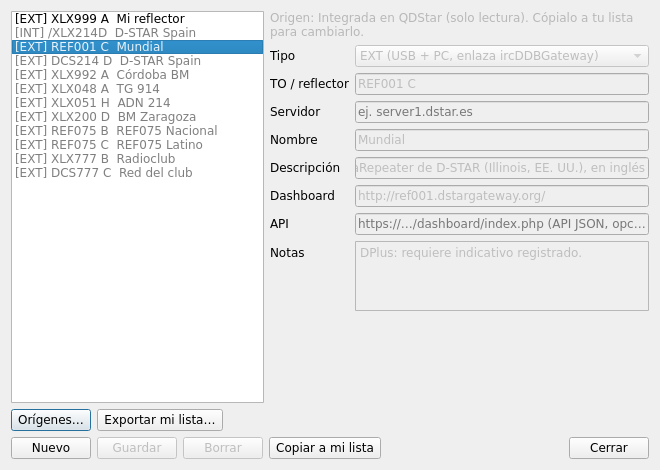Click the Guardar button

(137, 448)
